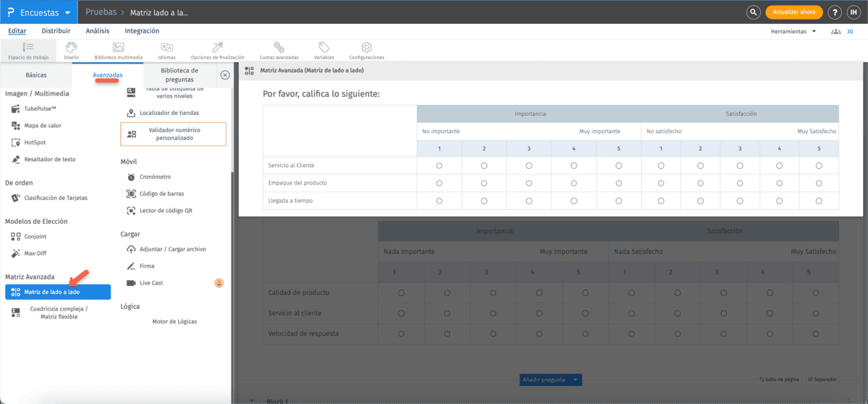Close the question types panel
This screenshot has width=868, height=404.
(x=225, y=75)
